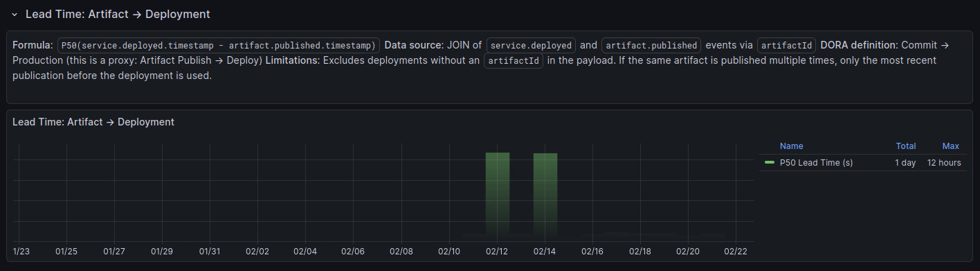
Task: Click the P50 formula code snippet
Action: pos(219,45)
